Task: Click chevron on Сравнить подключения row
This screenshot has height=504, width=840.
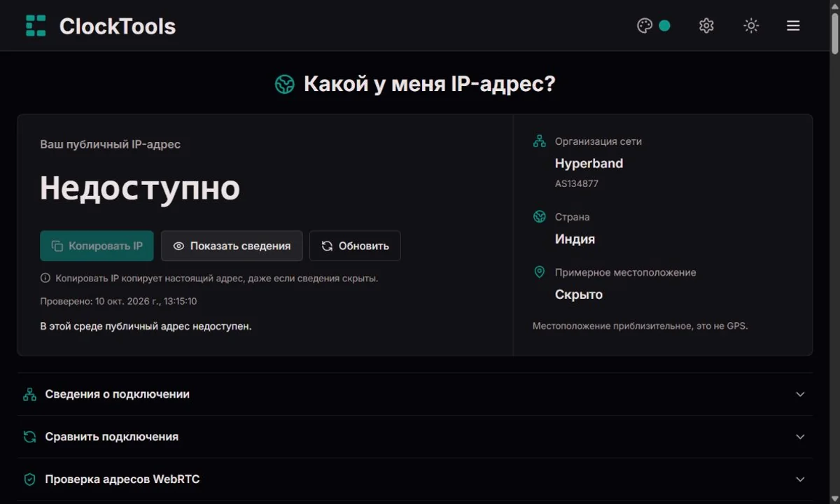Action: tap(801, 437)
